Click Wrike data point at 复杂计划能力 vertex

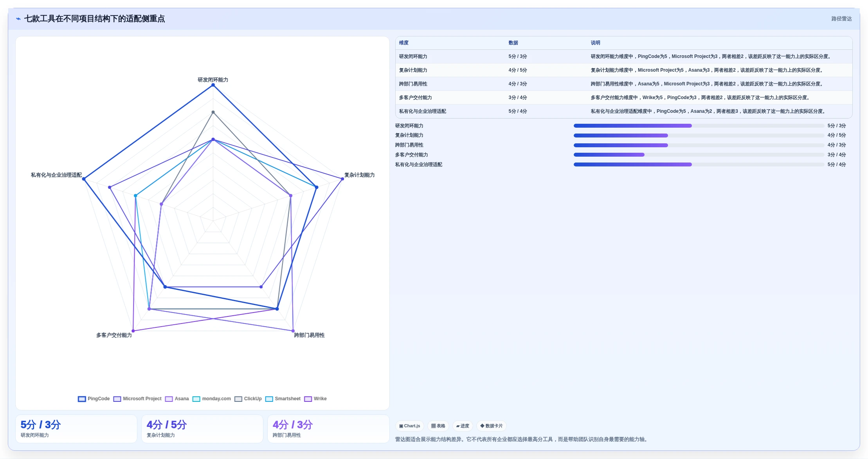tap(342, 179)
